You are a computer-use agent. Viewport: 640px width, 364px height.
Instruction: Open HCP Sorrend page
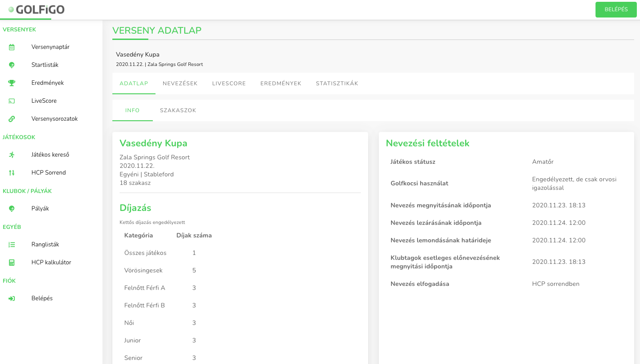point(49,173)
